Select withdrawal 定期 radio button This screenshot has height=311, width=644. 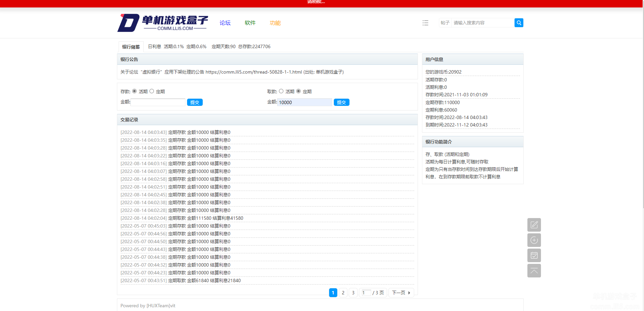tap(299, 91)
